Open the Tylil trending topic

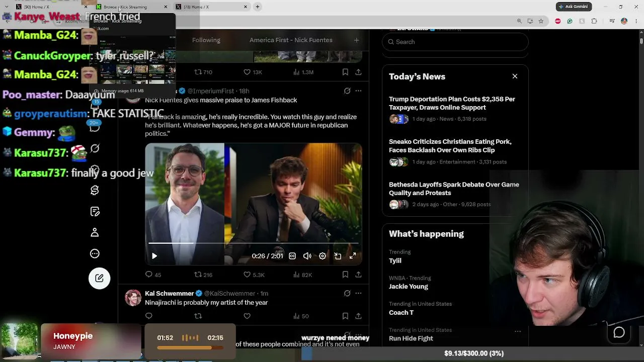pyautogui.click(x=395, y=260)
